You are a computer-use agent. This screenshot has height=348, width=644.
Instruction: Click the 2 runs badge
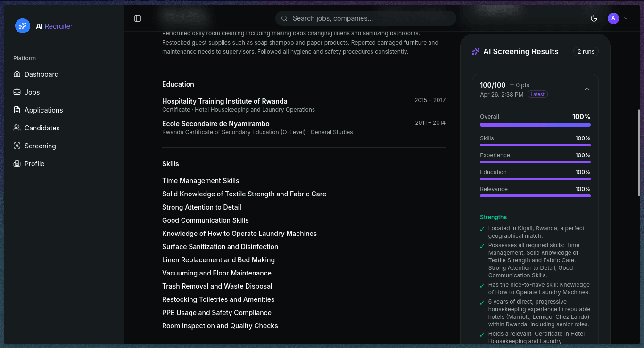[x=586, y=51]
